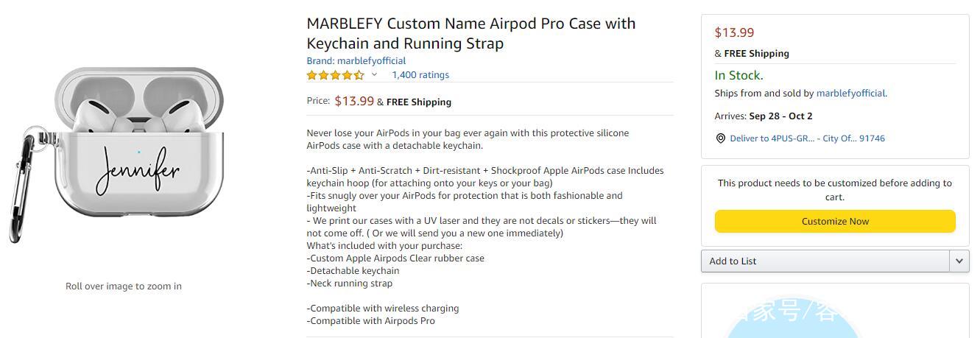Screen dimensions: 980x338
Task: Click the Customize Now button
Action: [x=835, y=221]
